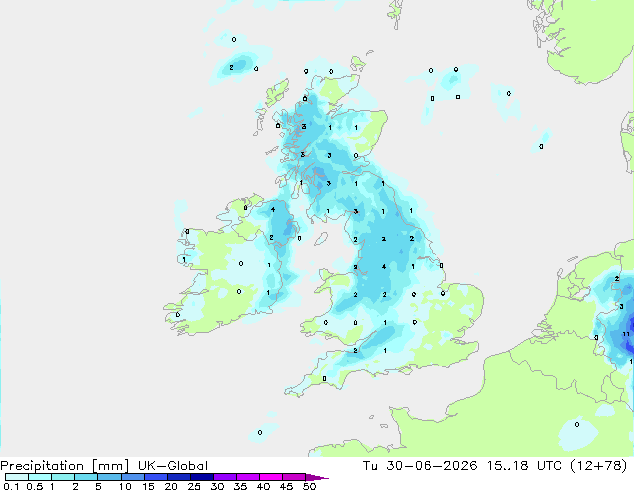Click the '35' legend label
The image size is (634, 490).
[x=240, y=486]
